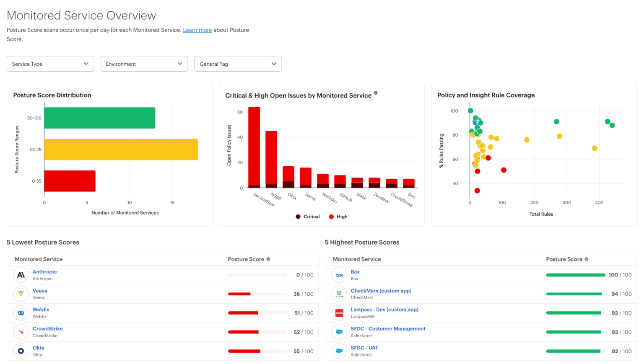644x364 pixels.
Task: Select the Lastpass app logo icon
Action: [339, 312]
